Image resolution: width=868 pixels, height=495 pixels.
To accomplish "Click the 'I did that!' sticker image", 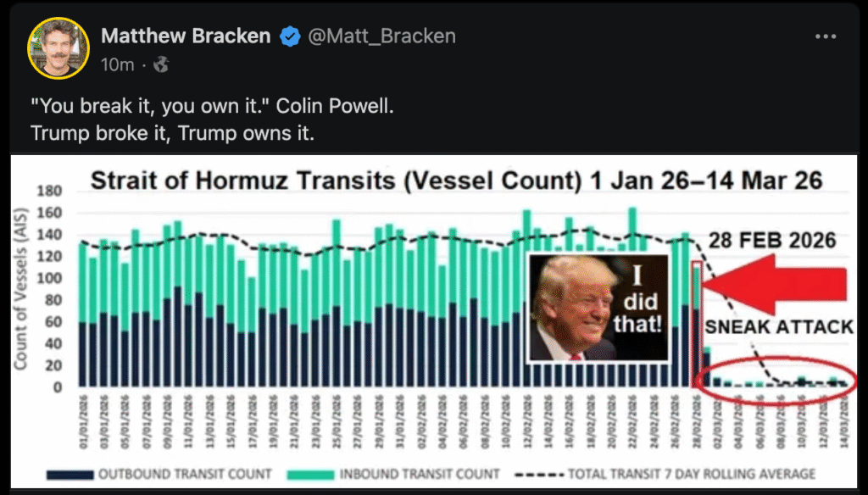I will (598, 307).
